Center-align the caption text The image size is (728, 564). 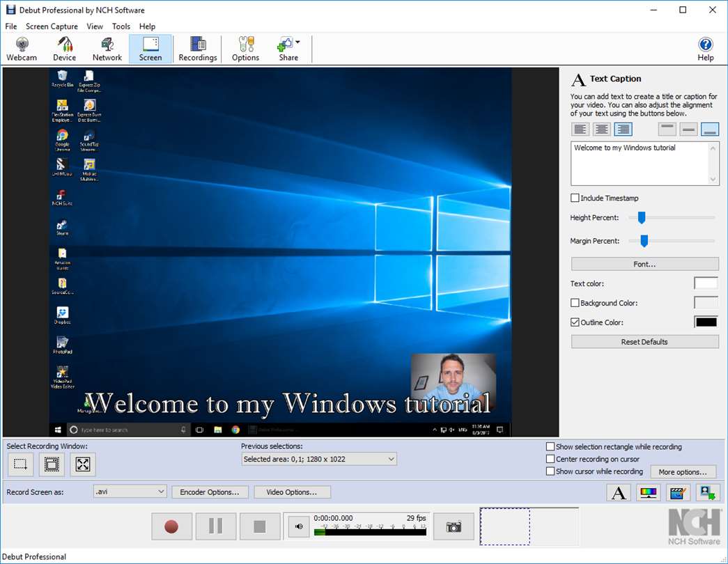(602, 129)
